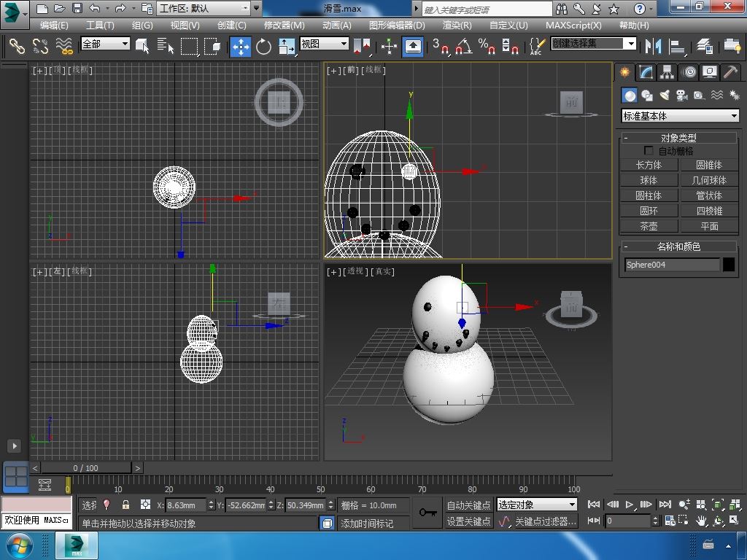Open the Display panel tab
Image resolution: width=747 pixels, height=560 pixels.
(x=710, y=72)
